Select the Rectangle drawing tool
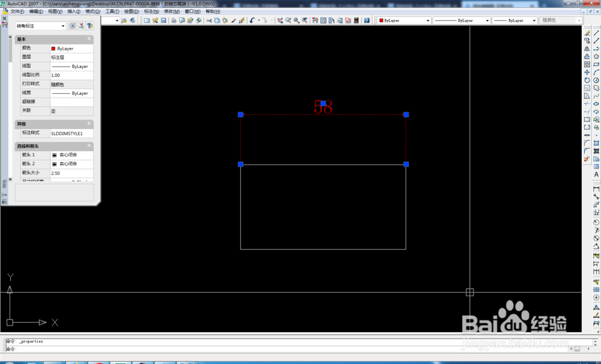 (x=596, y=64)
